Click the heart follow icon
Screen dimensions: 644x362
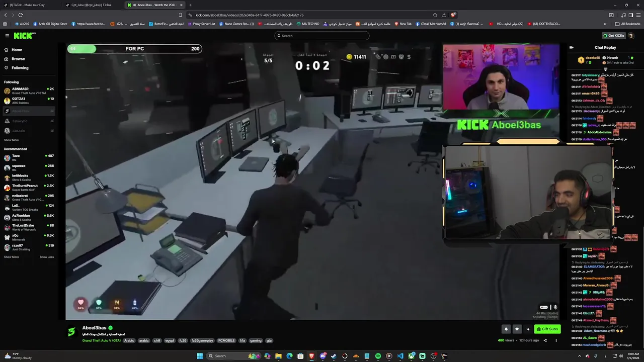coord(517,329)
